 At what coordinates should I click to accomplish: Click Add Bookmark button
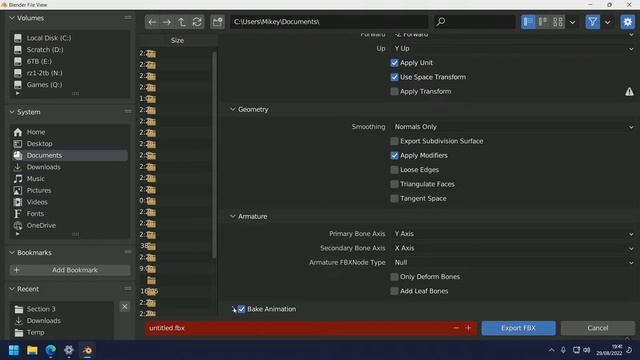[x=70, y=270]
